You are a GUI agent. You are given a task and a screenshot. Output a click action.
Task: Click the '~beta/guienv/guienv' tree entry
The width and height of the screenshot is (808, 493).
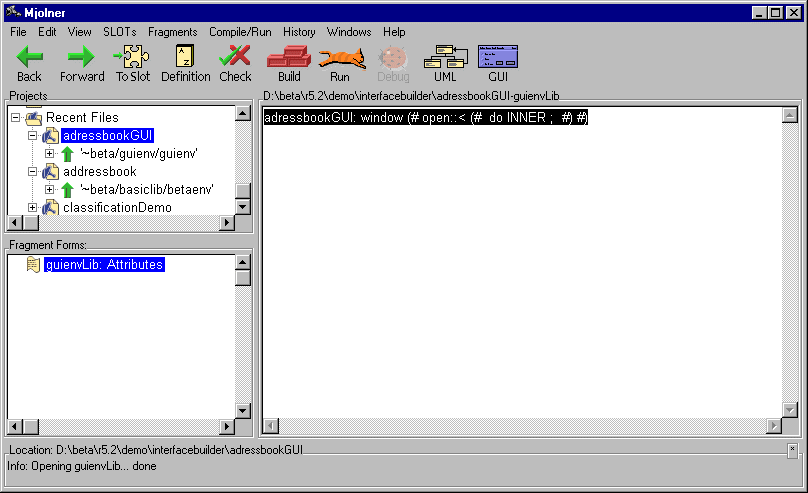coord(138,154)
